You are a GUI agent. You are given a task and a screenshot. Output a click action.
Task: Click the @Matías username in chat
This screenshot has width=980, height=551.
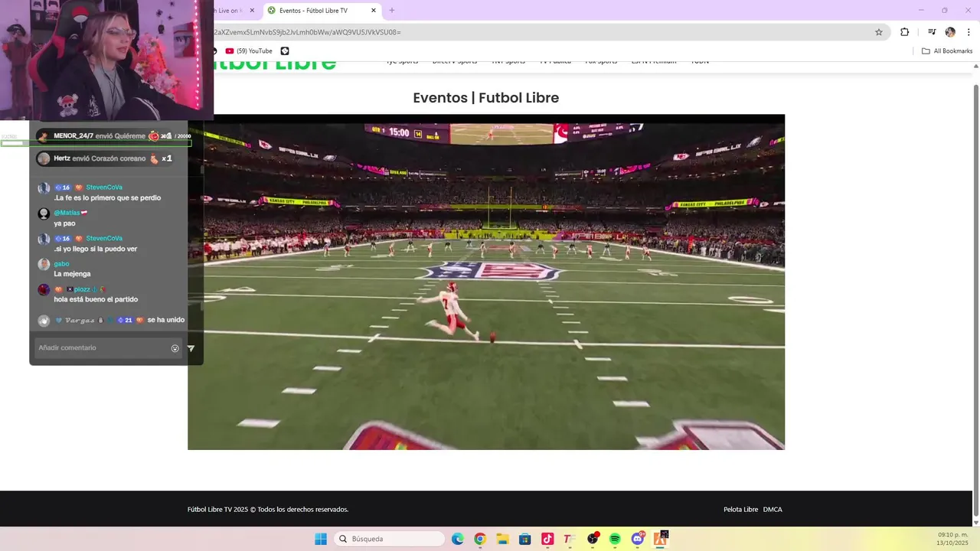(x=67, y=213)
